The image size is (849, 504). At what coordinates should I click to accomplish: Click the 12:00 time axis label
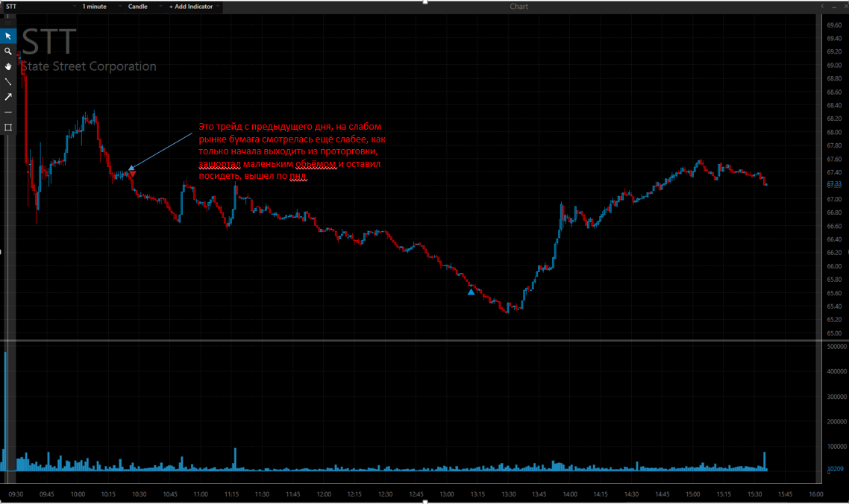[x=324, y=494]
